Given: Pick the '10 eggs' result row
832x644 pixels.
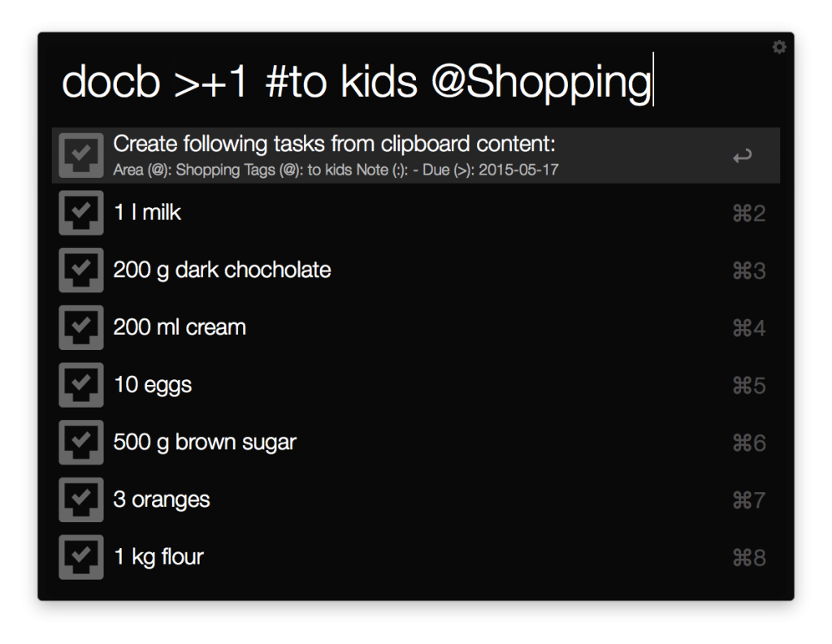Looking at the screenshot, I should click(153, 385).
